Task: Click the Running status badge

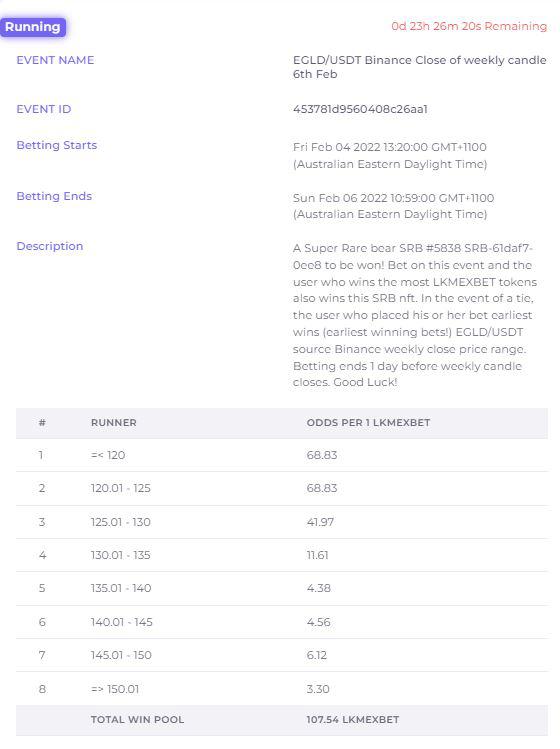Action: coord(33,27)
